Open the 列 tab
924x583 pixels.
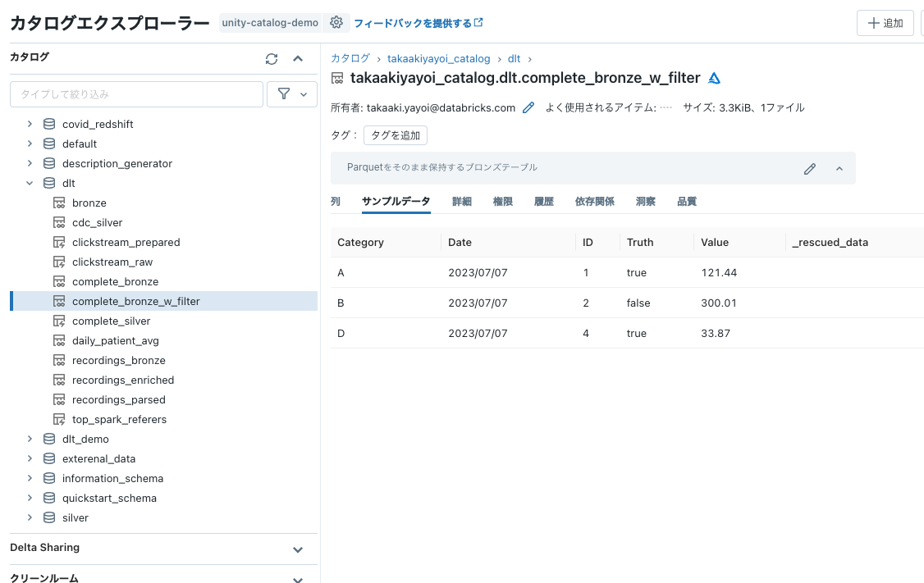[x=335, y=201]
